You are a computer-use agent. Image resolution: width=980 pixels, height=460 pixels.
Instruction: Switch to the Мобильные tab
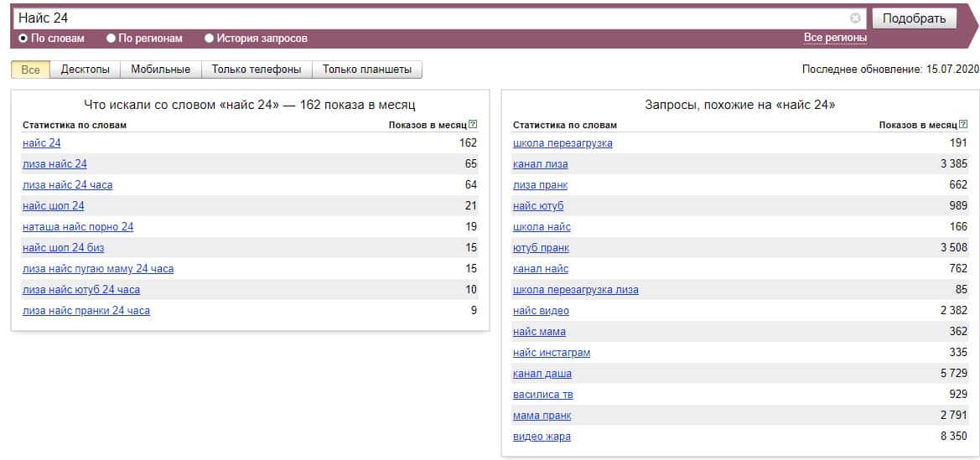coord(161,70)
